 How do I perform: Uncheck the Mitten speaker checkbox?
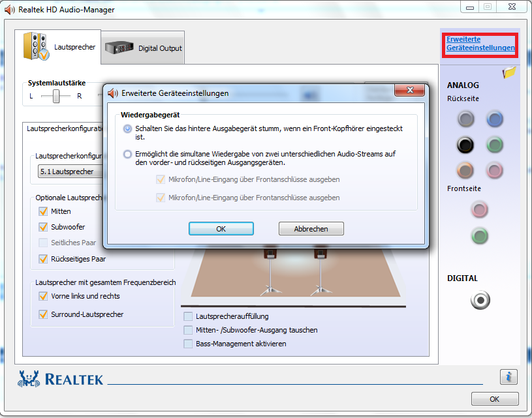pos(43,211)
